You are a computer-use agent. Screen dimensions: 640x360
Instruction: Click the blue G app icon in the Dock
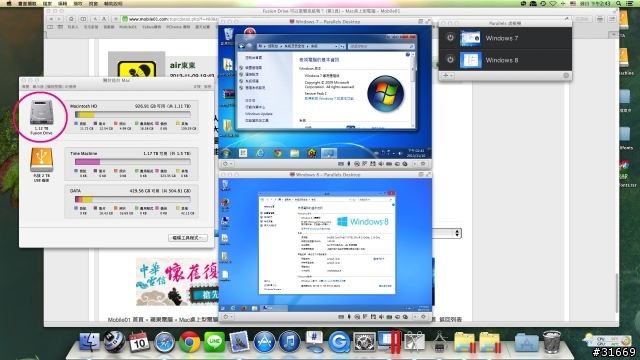pyautogui.click(x=339, y=342)
